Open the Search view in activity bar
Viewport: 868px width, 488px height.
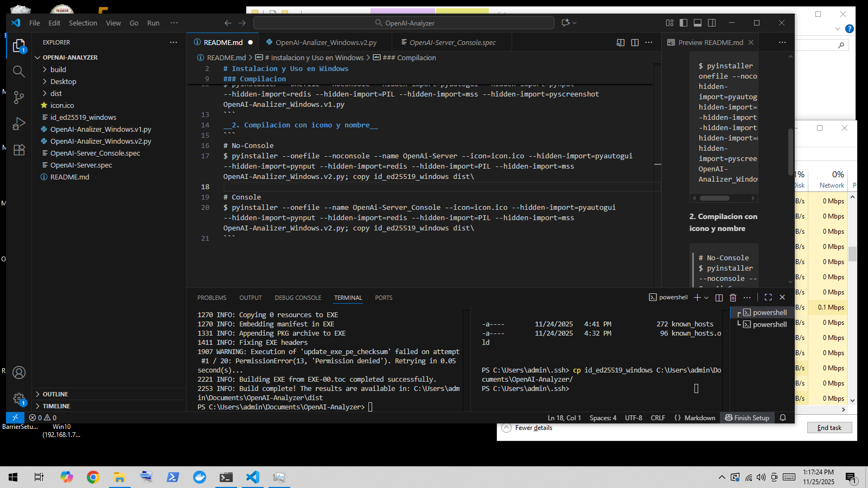tap(19, 72)
